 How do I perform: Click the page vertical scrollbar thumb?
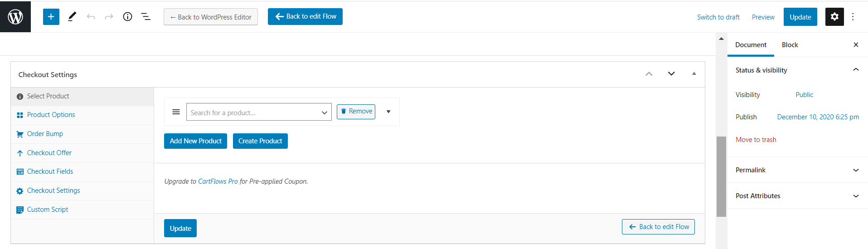[721, 176]
